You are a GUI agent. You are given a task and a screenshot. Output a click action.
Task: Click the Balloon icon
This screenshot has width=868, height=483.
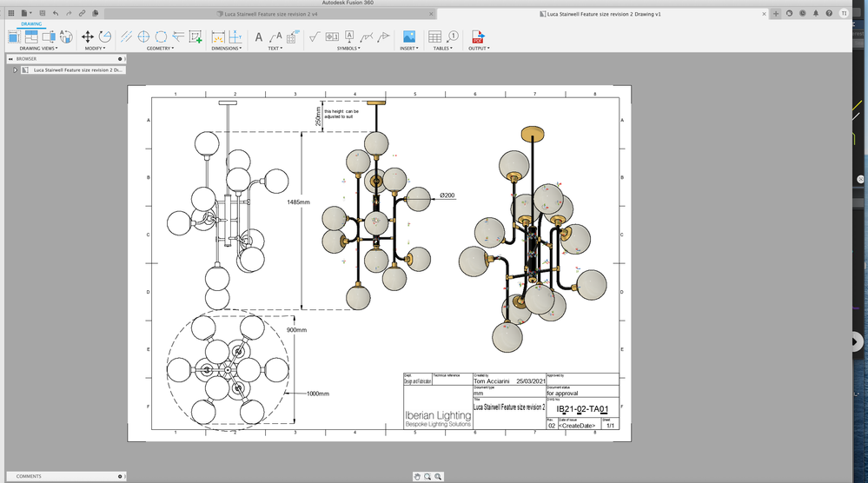(453, 36)
